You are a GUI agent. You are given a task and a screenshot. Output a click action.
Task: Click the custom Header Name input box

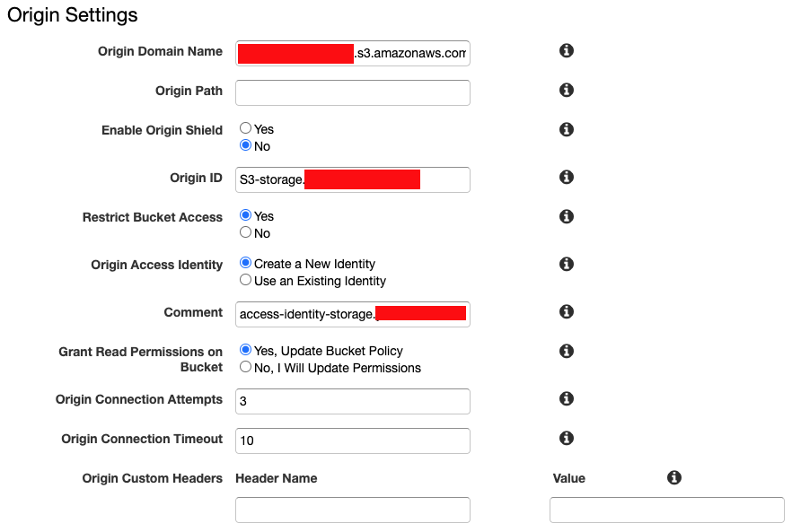click(x=352, y=510)
